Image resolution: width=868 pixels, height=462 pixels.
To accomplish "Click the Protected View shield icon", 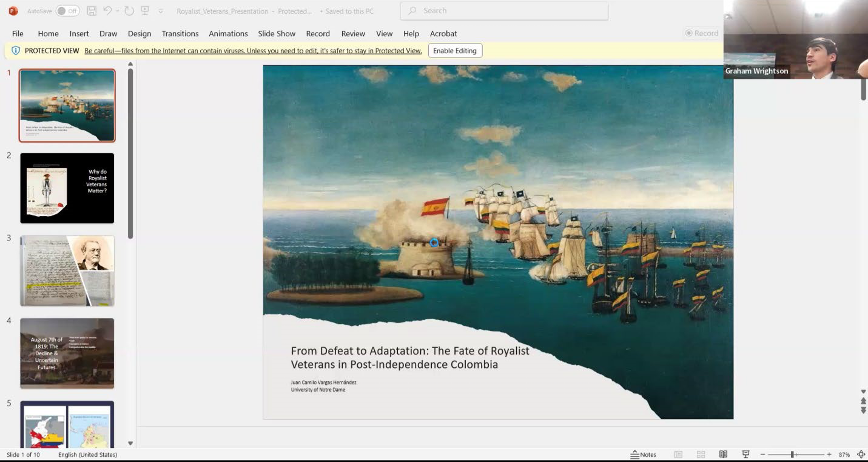I will 15,51.
